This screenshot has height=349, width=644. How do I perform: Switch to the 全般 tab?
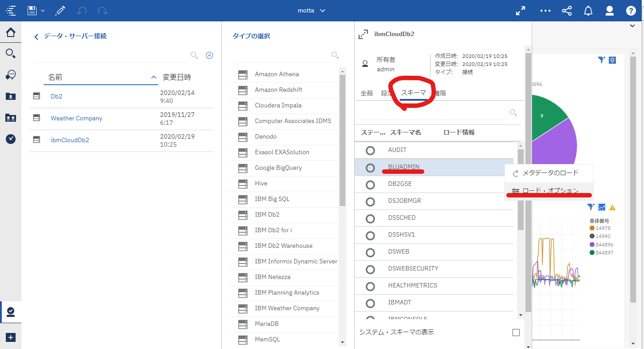pos(367,93)
